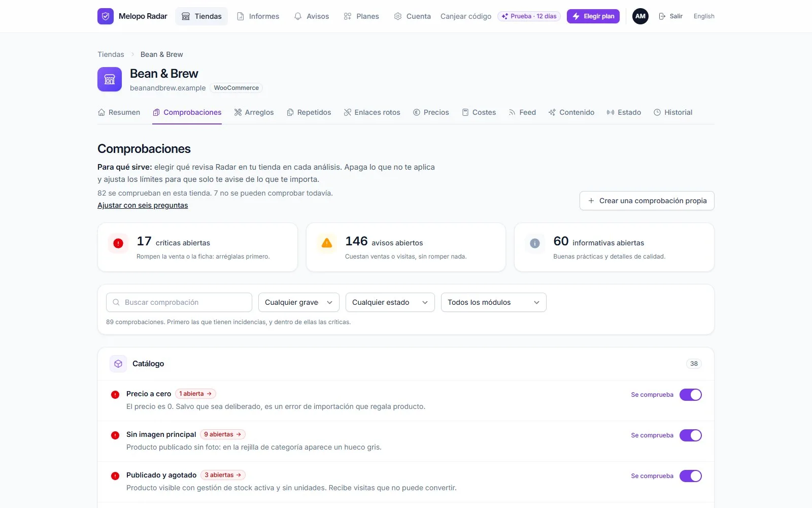Open the 3 abiertas badge link

223,475
